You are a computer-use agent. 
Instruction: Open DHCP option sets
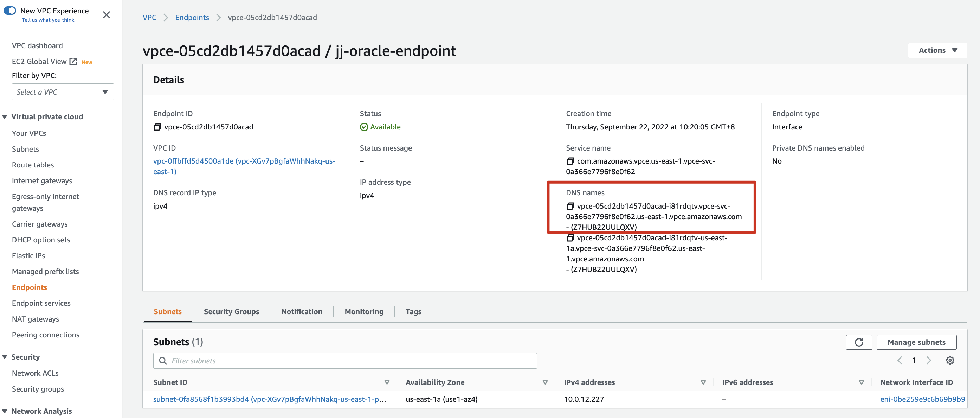coord(41,240)
